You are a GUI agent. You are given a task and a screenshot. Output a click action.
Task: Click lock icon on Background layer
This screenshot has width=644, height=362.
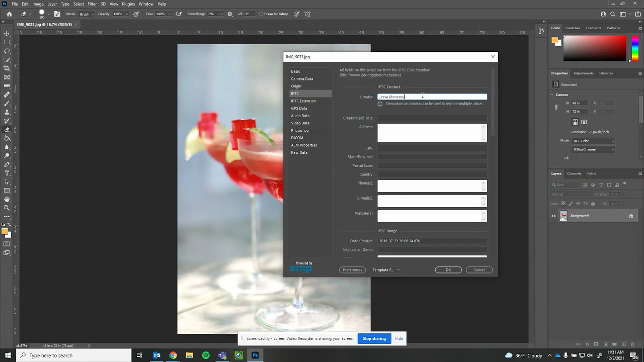pyautogui.click(x=631, y=216)
